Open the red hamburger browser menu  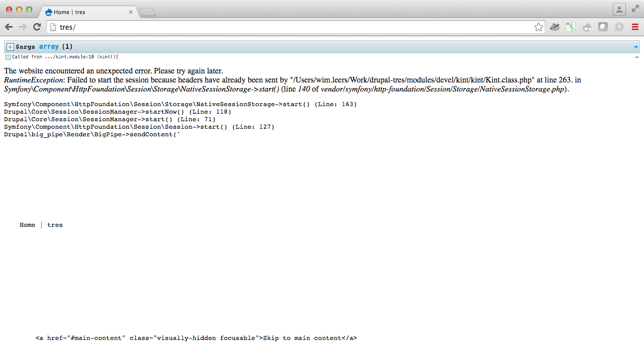(x=635, y=27)
